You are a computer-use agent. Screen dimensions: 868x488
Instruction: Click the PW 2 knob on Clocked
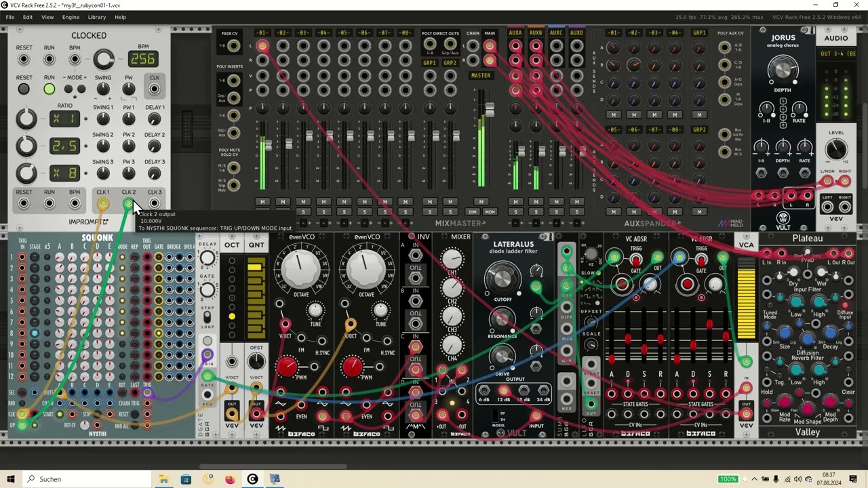(129, 146)
